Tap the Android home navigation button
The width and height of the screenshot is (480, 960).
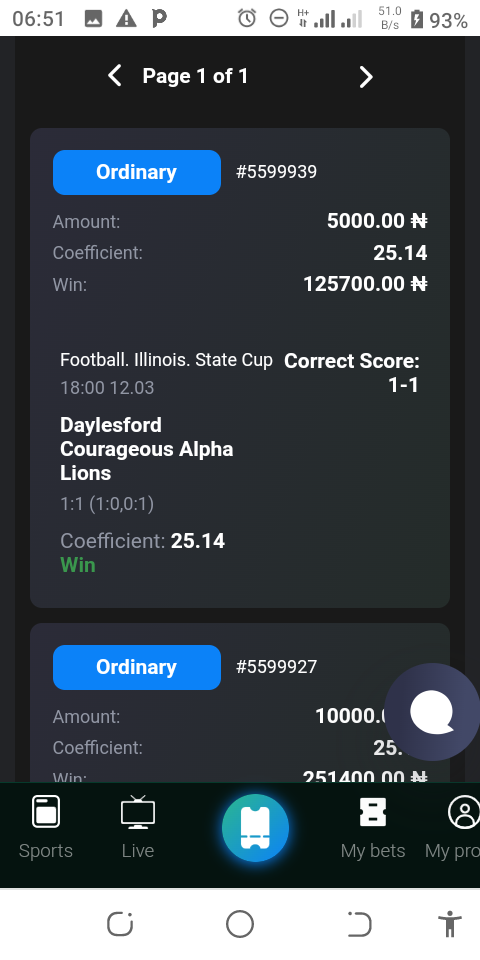(x=239, y=924)
